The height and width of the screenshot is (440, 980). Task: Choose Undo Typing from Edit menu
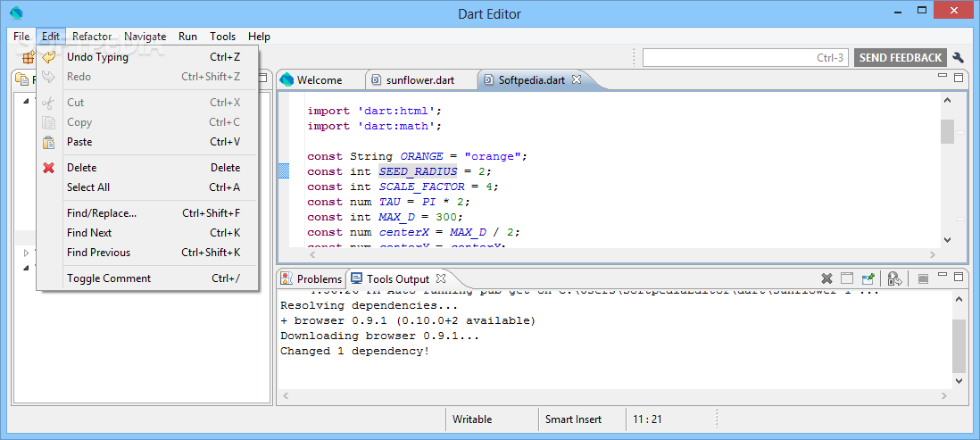tap(147, 57)
